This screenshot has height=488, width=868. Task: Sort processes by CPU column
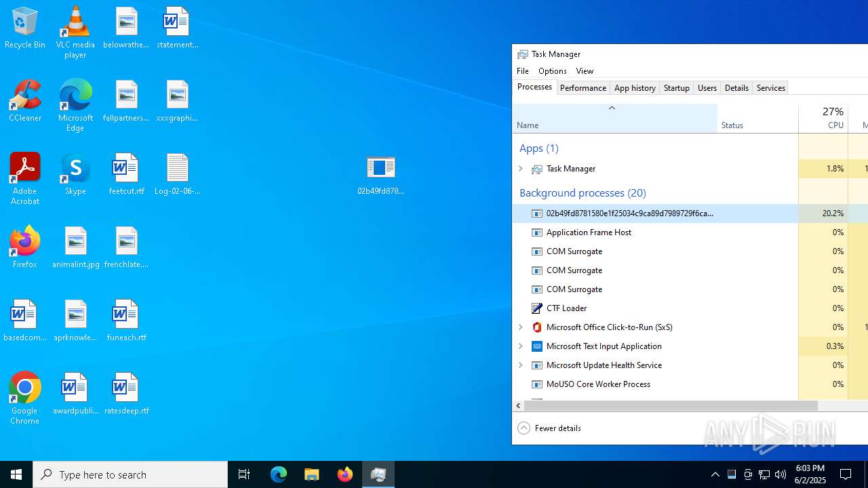point(823,119)
